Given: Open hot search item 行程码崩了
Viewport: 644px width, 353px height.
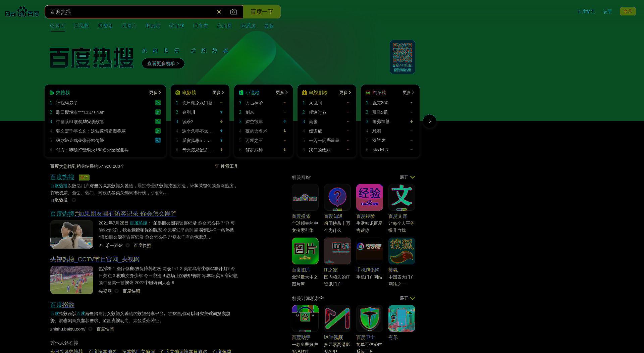Looking at the screenshot, I should pos(67,103).
